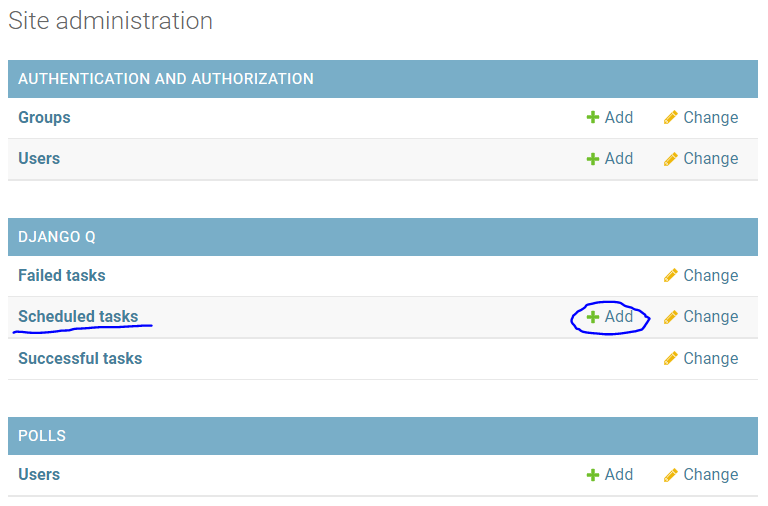Select the Authentication and Authorization section header
The image size is (768, 506).
tap(166, 79)
